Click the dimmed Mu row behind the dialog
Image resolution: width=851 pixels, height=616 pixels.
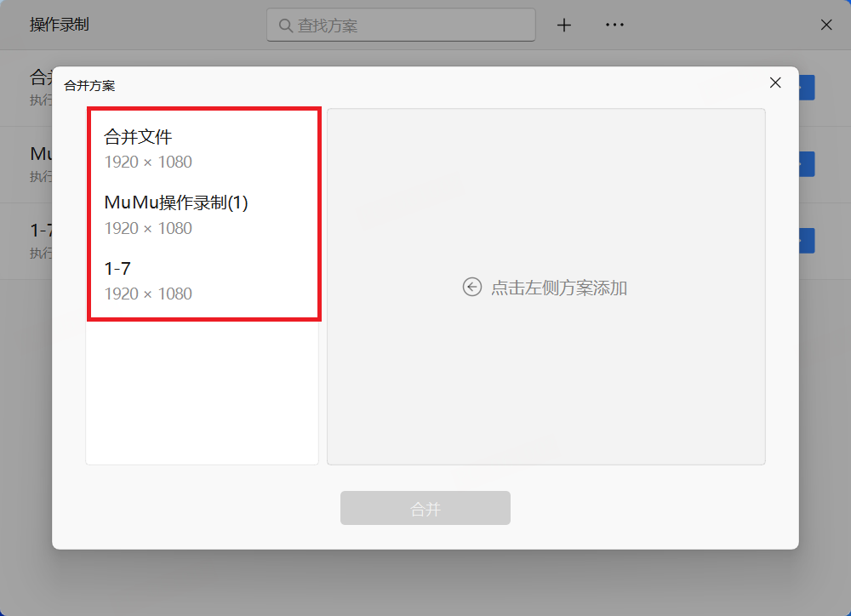41,164
